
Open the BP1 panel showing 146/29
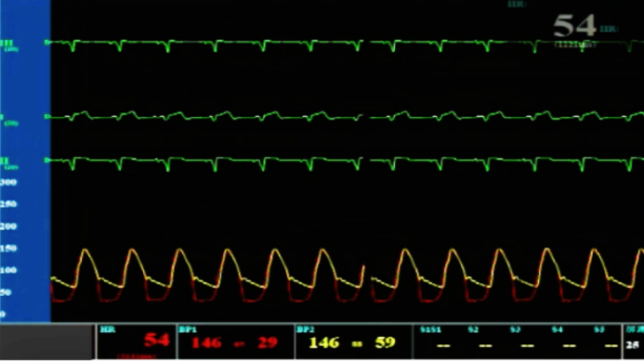236,342
